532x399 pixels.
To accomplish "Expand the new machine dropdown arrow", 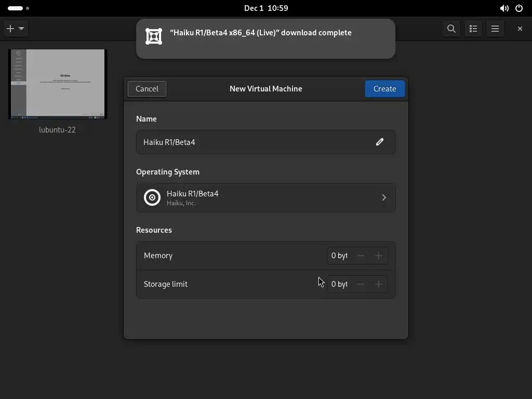I will pyautogui.click(x=21, y=29).
